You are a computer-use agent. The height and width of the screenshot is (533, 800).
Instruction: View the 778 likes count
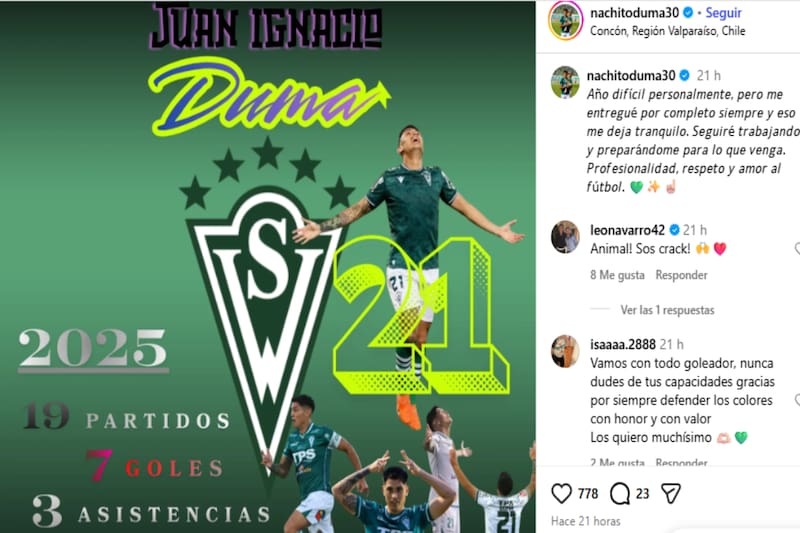(x=588, y=493)
